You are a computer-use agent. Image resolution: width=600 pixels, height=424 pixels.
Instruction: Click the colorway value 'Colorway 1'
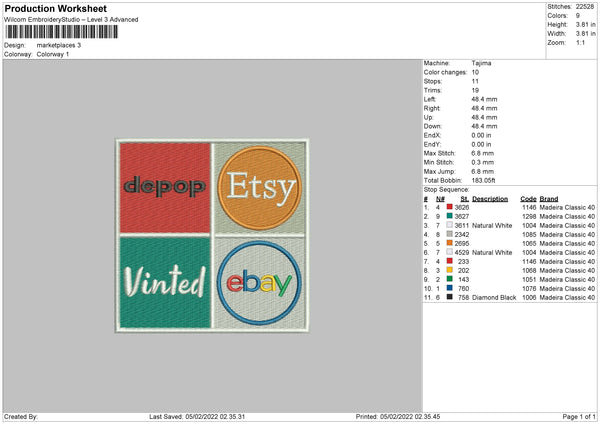click(53, 54)
